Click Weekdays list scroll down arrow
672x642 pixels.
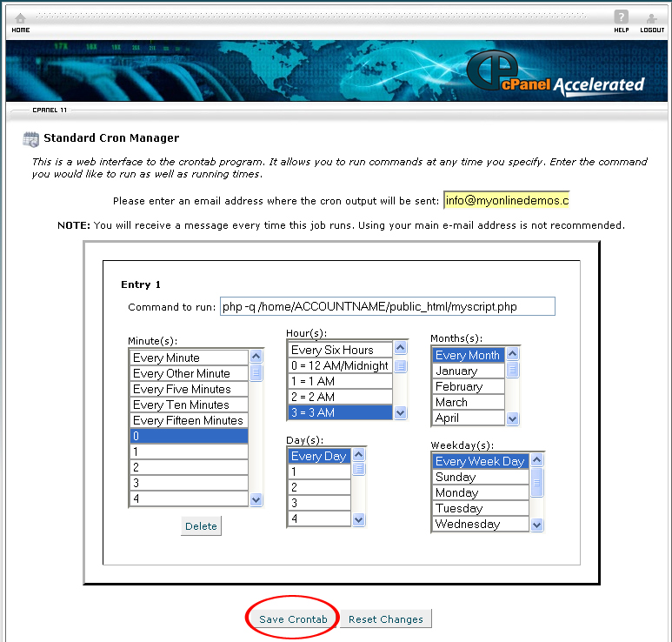537,525
